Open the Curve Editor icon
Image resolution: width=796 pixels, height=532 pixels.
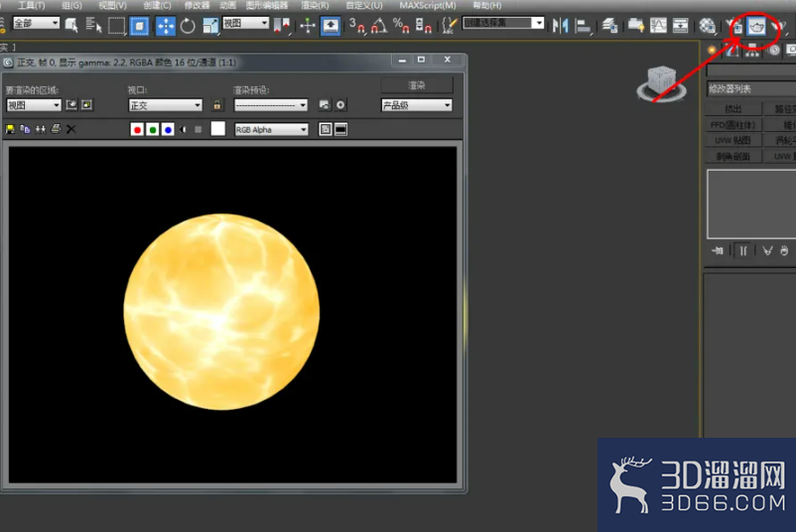coord(658,25)
